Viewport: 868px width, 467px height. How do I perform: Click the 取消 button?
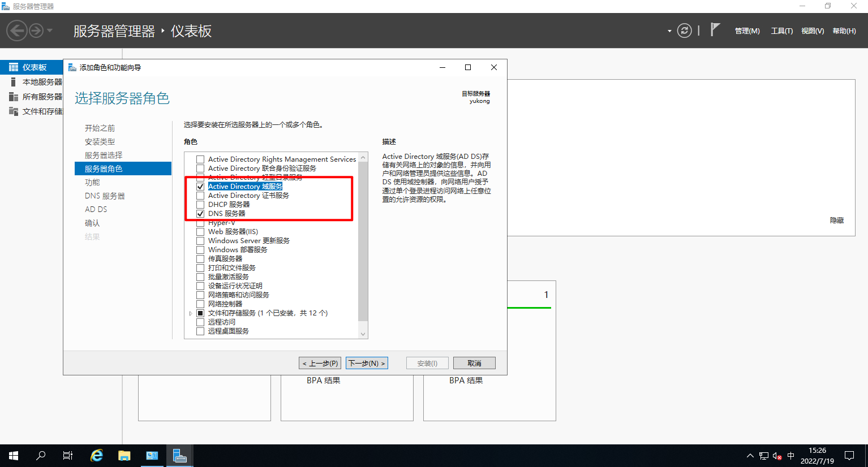[x=474, y=363]
